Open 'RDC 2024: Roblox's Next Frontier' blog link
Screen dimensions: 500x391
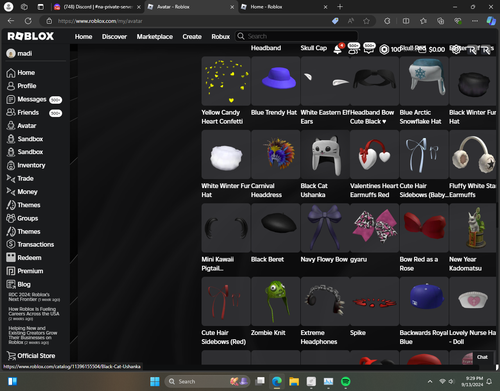coord(34,297)
